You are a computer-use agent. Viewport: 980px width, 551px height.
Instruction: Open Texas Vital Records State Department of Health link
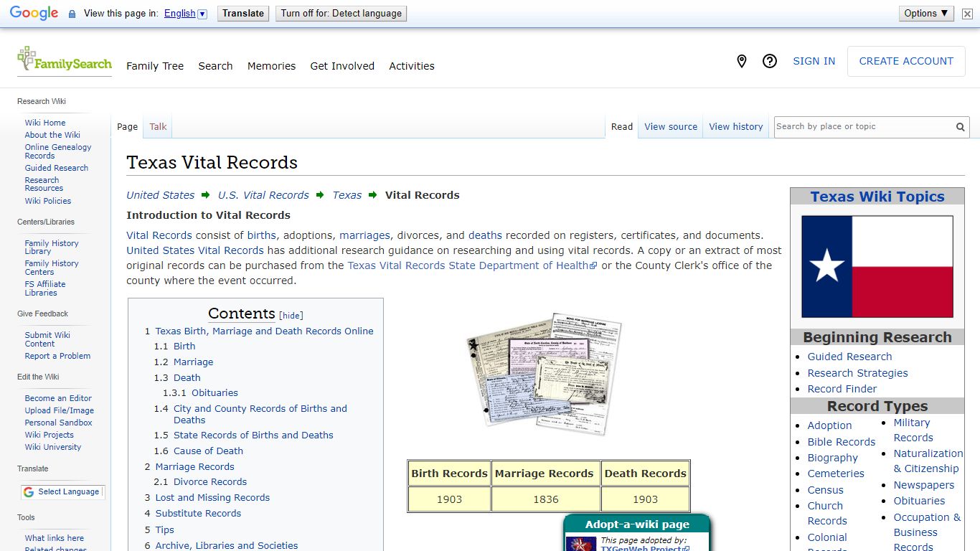(472, 265)
